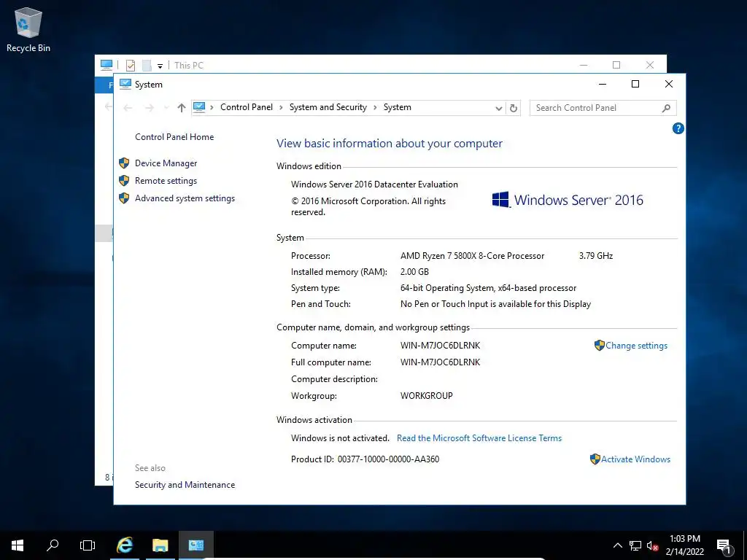This screenshot has height=560, width=747.
Task: Click the shield icon beside Device Manager
Action: click(124, 163)
